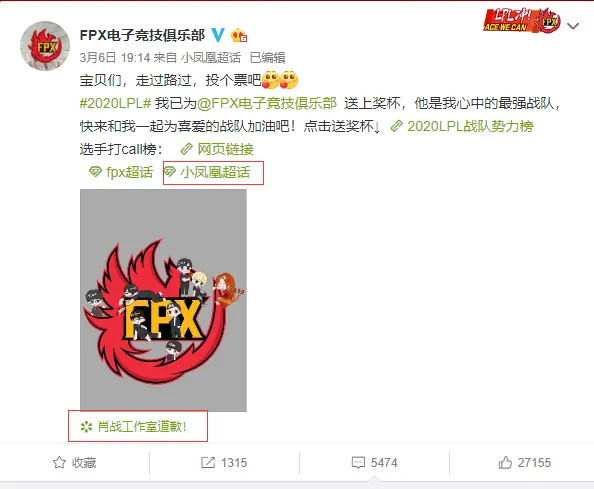Open the LPL ACE WE CAN banner badge
The height and width of the screenshot is (489, 594).
pyautogui.click(x=522, y=20)
